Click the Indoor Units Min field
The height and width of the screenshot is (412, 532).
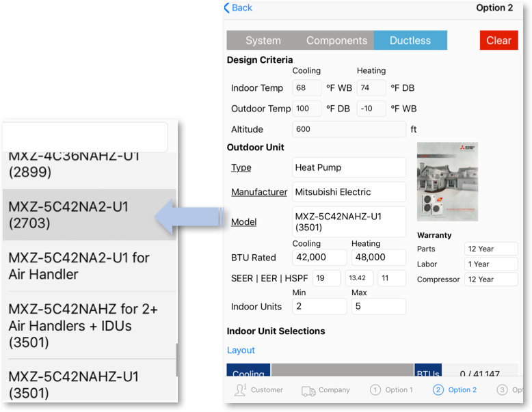[x=319, y=307]
